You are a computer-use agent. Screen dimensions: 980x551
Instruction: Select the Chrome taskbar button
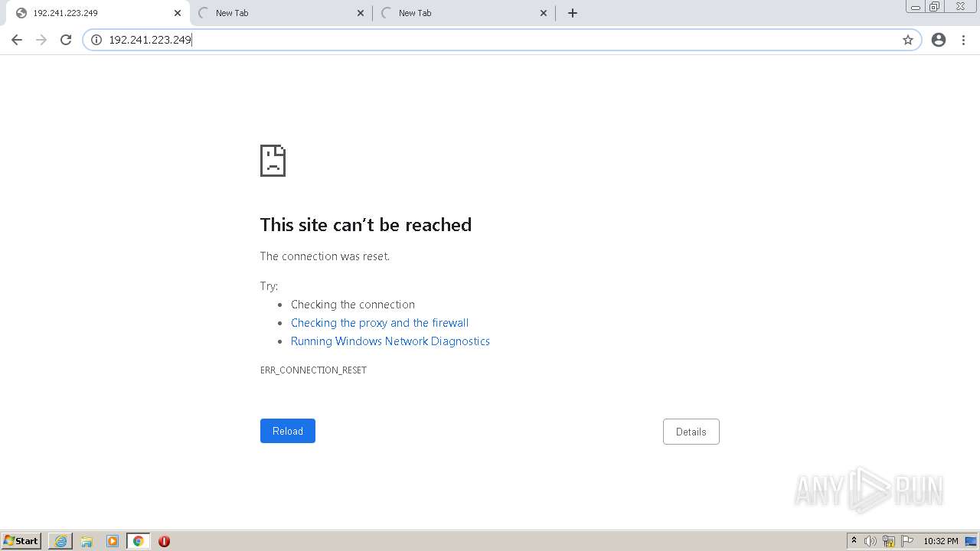click(x=139, y=541)
